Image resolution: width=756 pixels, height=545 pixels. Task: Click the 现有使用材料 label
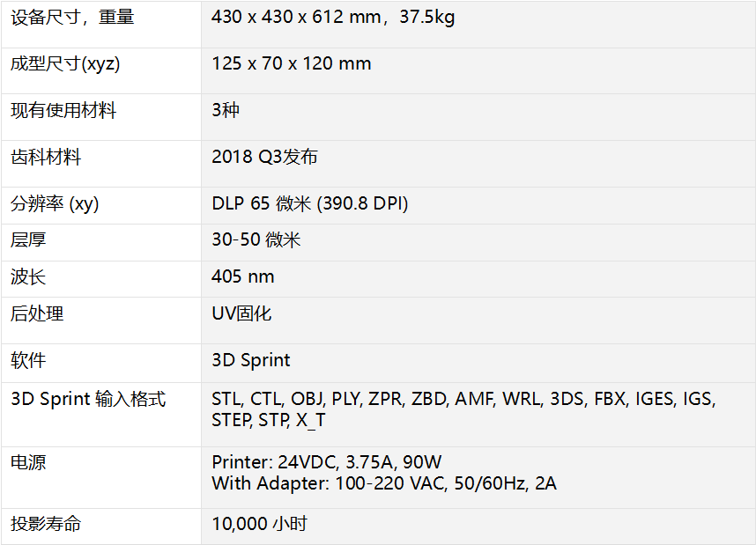tap(63, 111)
